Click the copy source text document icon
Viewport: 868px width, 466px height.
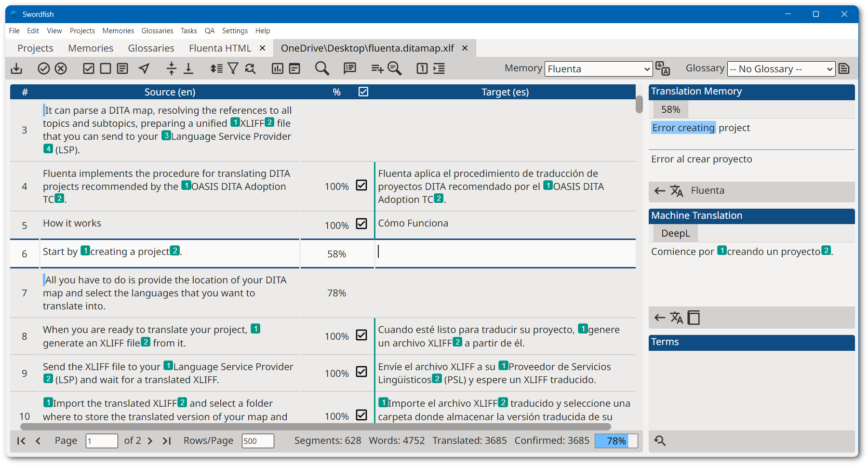[x=123, y=68]
